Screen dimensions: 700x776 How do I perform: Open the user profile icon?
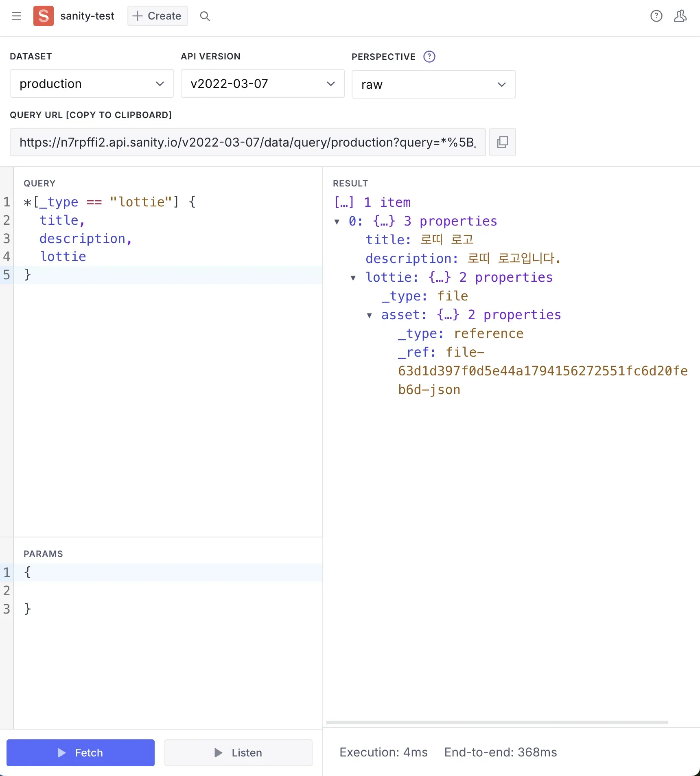tap(680, 16)
